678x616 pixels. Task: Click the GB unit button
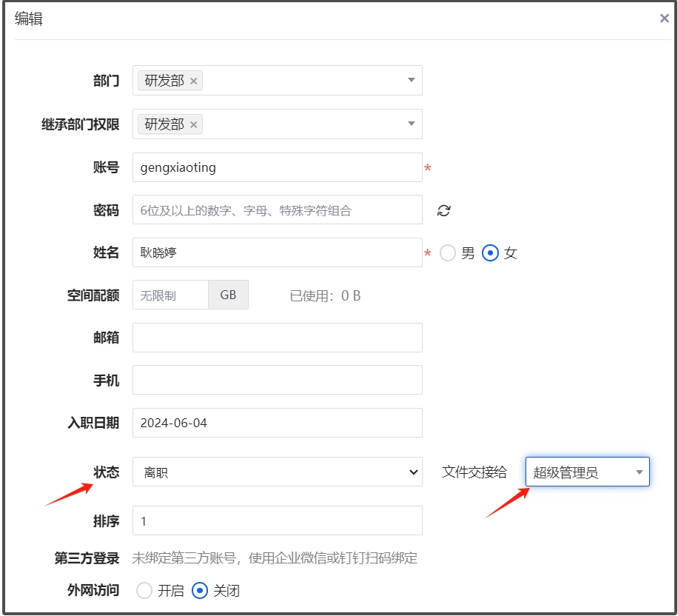(228, 295)
